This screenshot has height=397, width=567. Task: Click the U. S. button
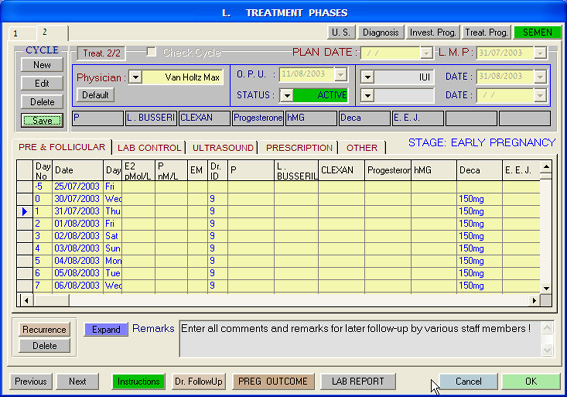[341, 33]
